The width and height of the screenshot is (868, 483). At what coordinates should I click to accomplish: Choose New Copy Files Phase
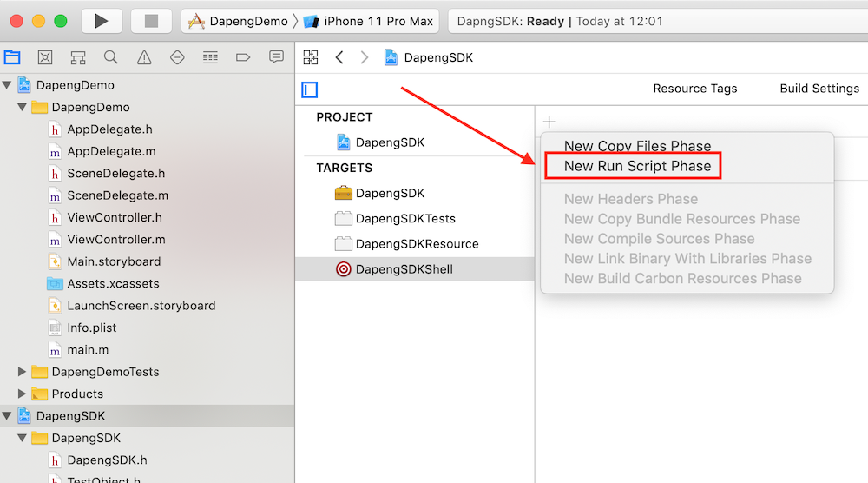(638, 145)
